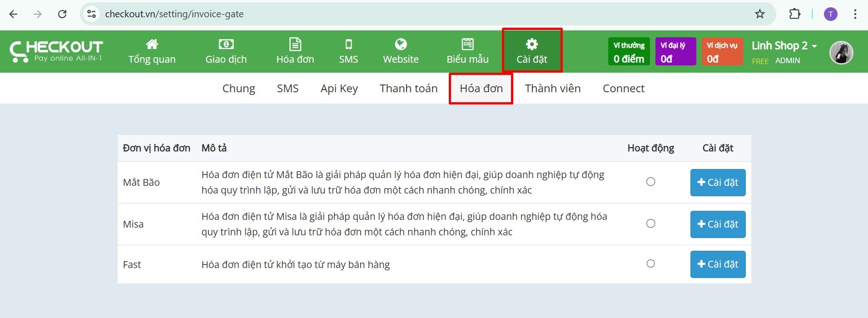The width and height of the screenshot is (868, 318).
Task: Switch to Thành viên tab
Action: (553, 89)
